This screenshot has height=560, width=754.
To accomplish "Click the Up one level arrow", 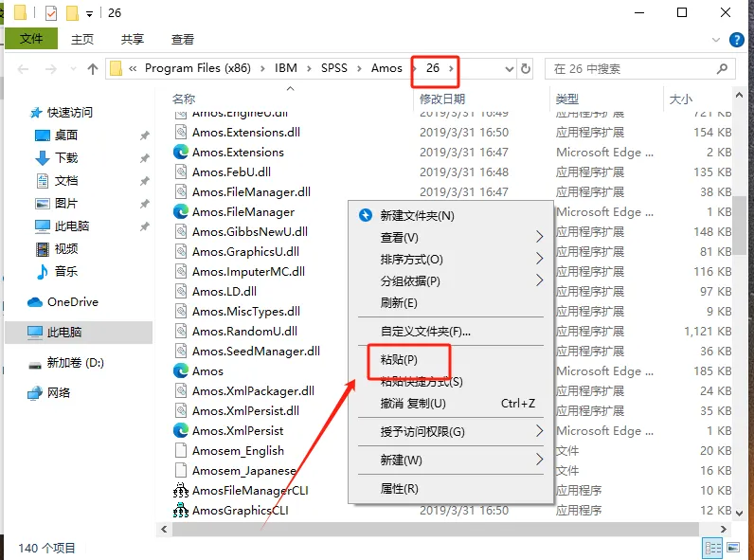I will point(92,69).
